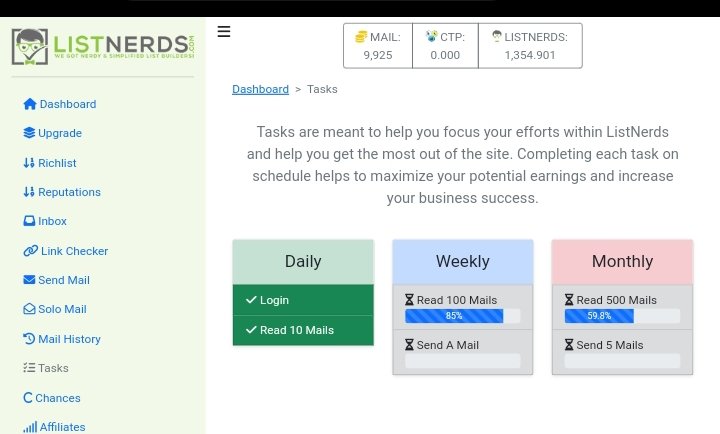Click the hamburger menu icon
Image resolution: width=720 pixels, height=434 pixels.
[x=224, y=32]
